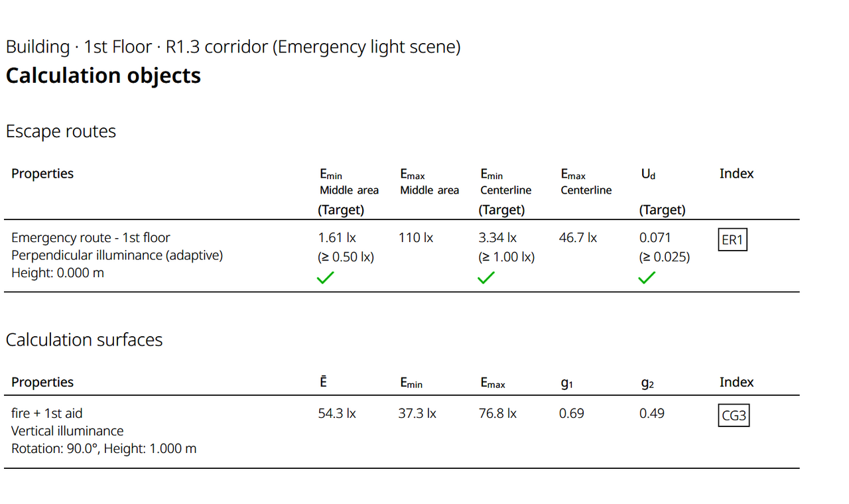Click the Calculation objects heading
The width and height of the screenshot is (849, 504).
[x=103, y=76]
